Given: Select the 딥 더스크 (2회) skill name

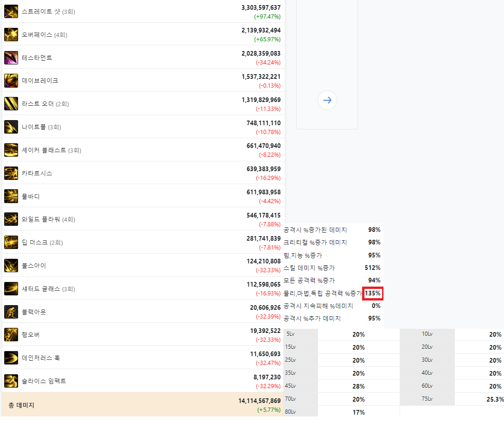Looking at the screenshot, I should click(x=42, y=243).
